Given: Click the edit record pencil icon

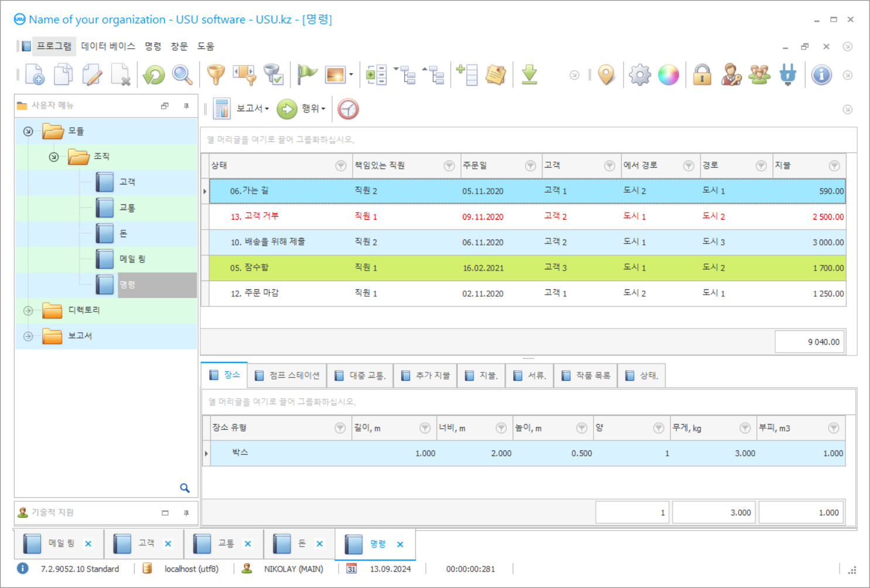Looking at the screenshot, I should (92, 75).
